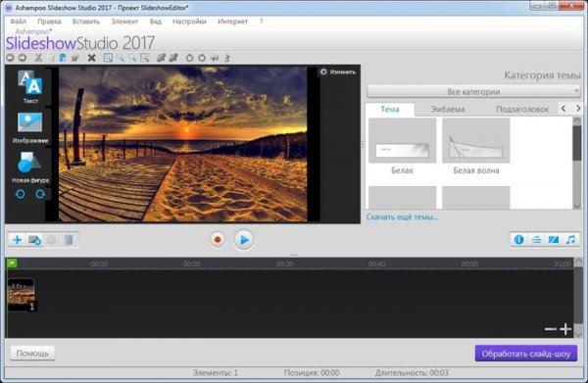
Task: Click the Изменить gear button
Action: [338, 72]
